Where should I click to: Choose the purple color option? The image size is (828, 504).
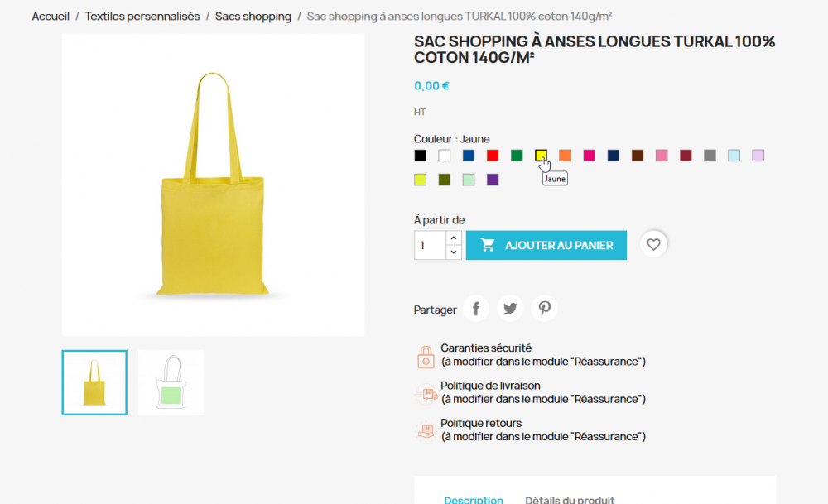point(493,180)
